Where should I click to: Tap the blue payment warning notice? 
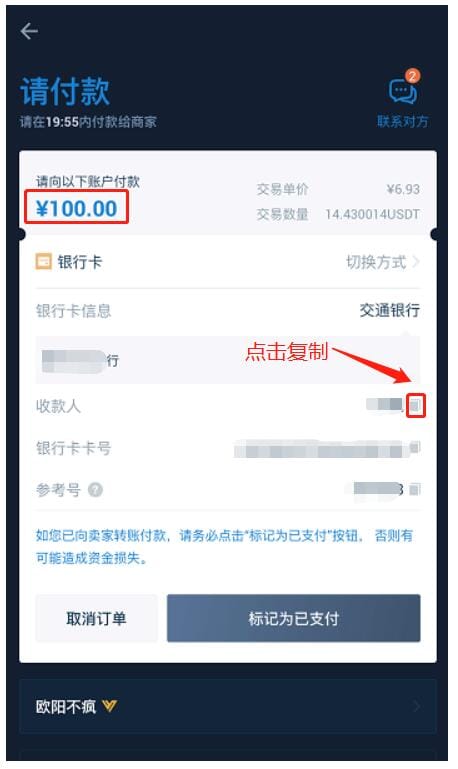pyautogui.click(x=224, y=546)
